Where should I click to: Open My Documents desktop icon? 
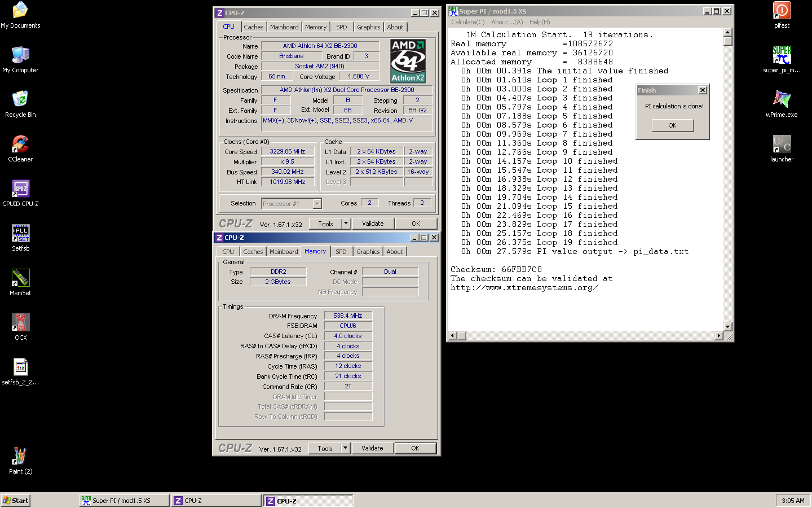coord(20,15)
